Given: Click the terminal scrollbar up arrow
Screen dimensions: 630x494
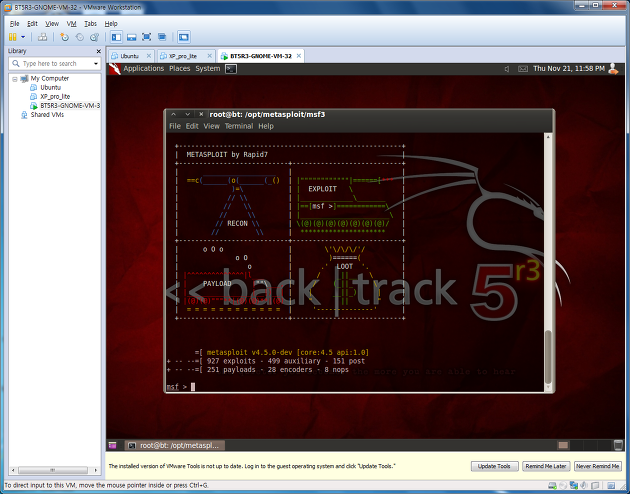Looking at the screenshot, I should pos(548,137).
